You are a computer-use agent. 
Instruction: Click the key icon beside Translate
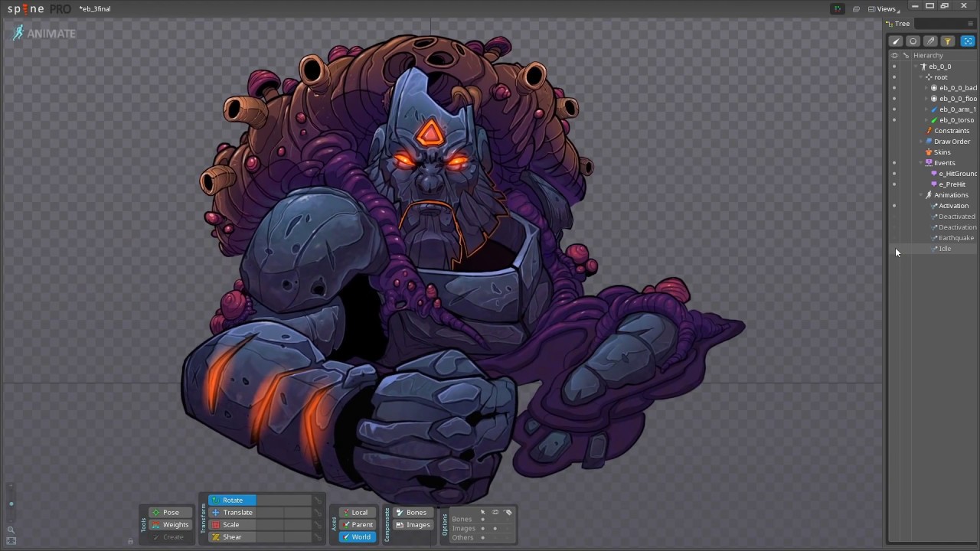click(318, 513)
